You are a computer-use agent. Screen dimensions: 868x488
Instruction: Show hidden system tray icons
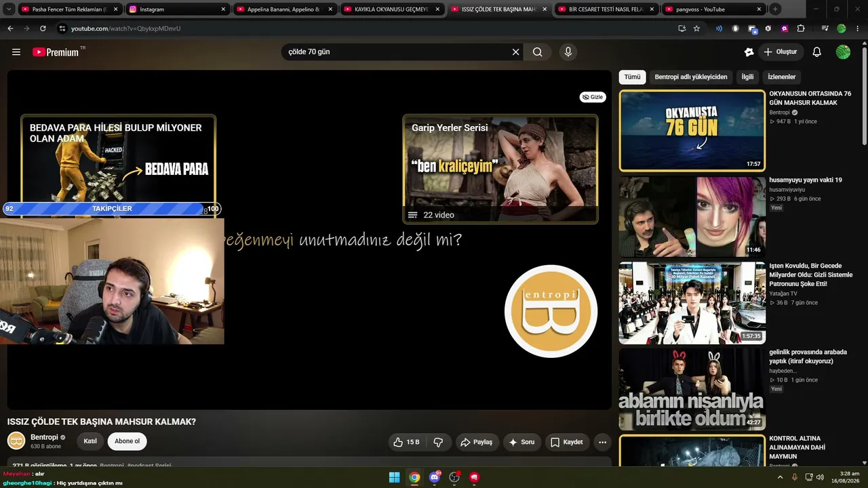pos(780,477)
